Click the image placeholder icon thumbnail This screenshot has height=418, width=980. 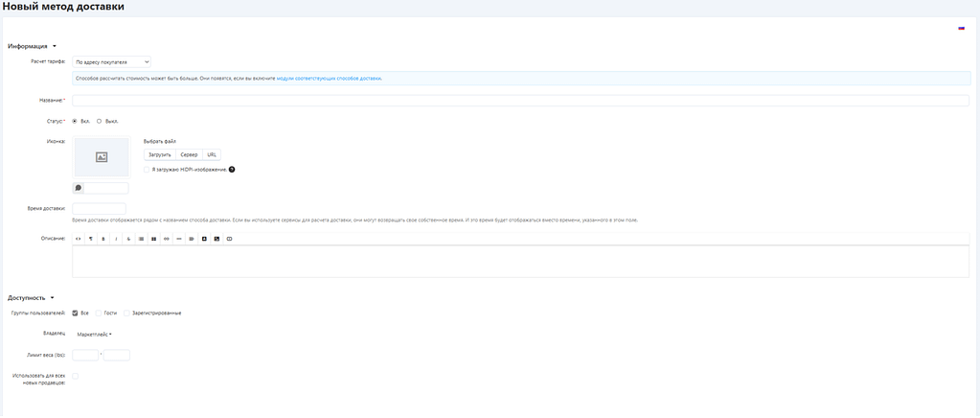101,156
